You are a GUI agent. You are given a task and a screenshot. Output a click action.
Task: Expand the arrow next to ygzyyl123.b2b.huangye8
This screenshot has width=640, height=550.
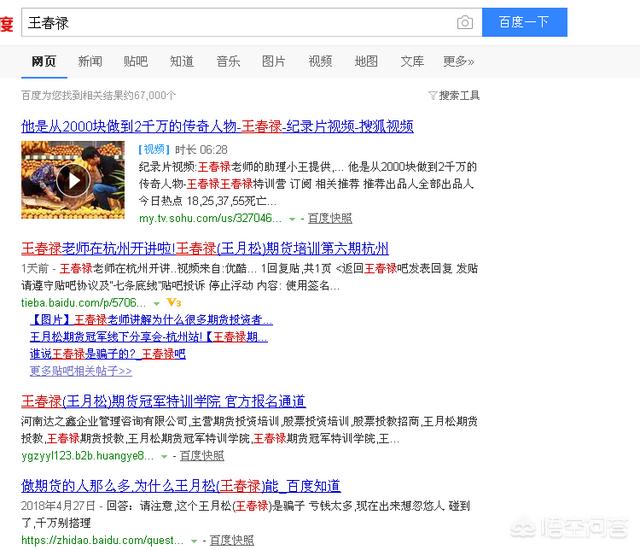tap(164, 457)
